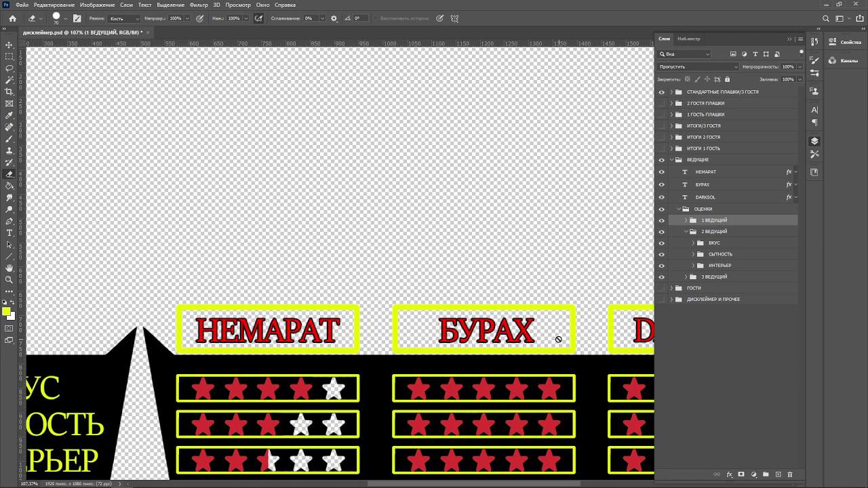Image resolution: width=868 pixels, height=488 pixels.
Task: Expand the ДИСКЛЕЙМЕР И ПРОЧЕЕ group
Action: click(671, 299)
